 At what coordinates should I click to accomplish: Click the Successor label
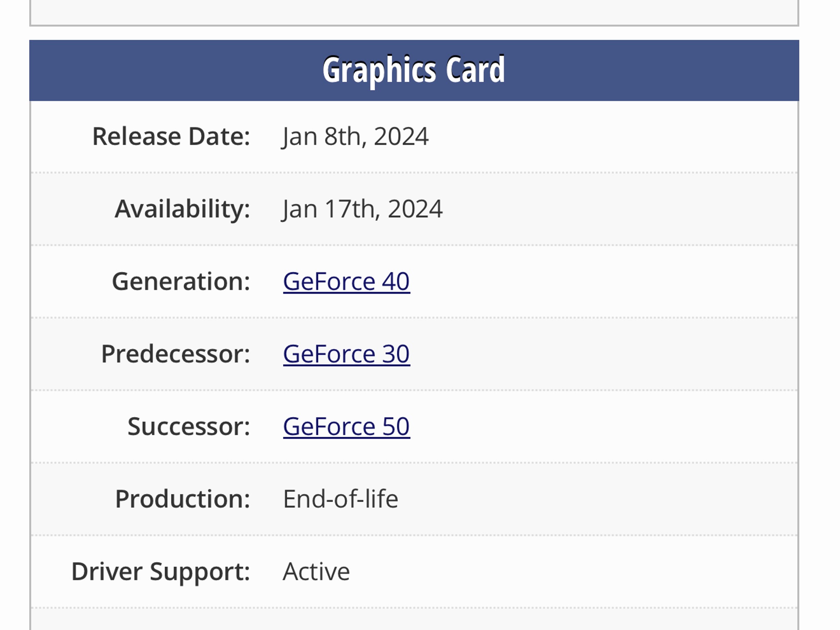pos(189,427)
